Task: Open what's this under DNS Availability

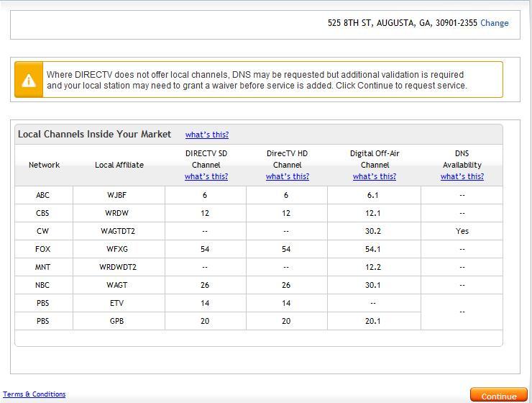Action: point(462,176)
